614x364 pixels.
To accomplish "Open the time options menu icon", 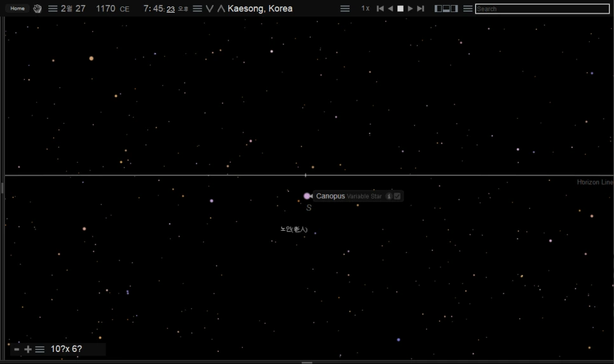I will [x=197, y=9].
